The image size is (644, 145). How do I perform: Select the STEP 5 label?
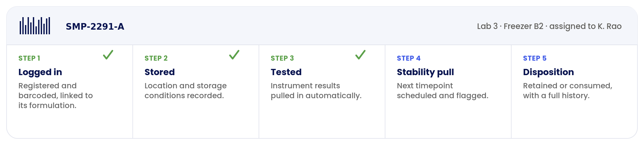coord(535,58)
